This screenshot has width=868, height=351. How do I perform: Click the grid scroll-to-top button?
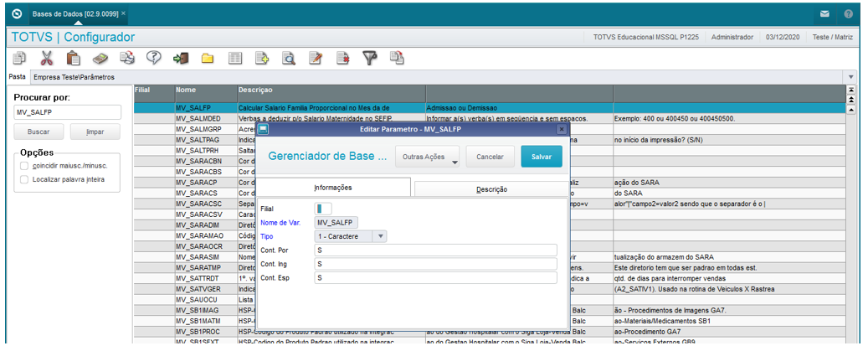(x=850, y=90)
